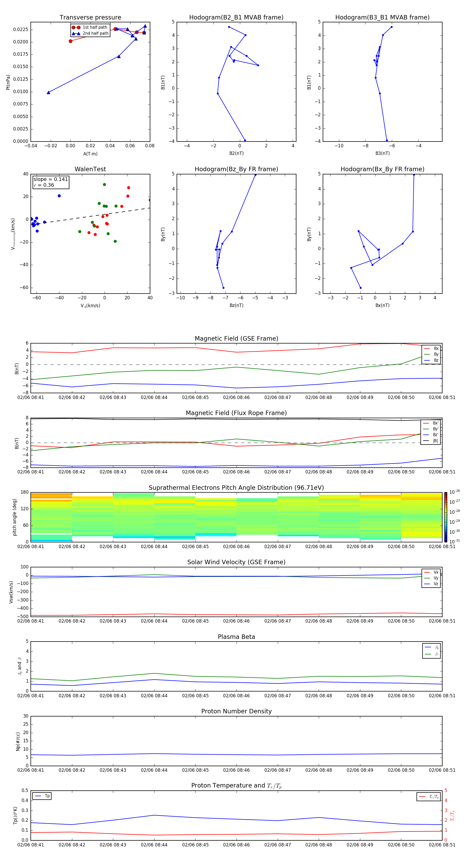
Task: Click the "Vx" velocity legend entry
Action: coord(431,573)
